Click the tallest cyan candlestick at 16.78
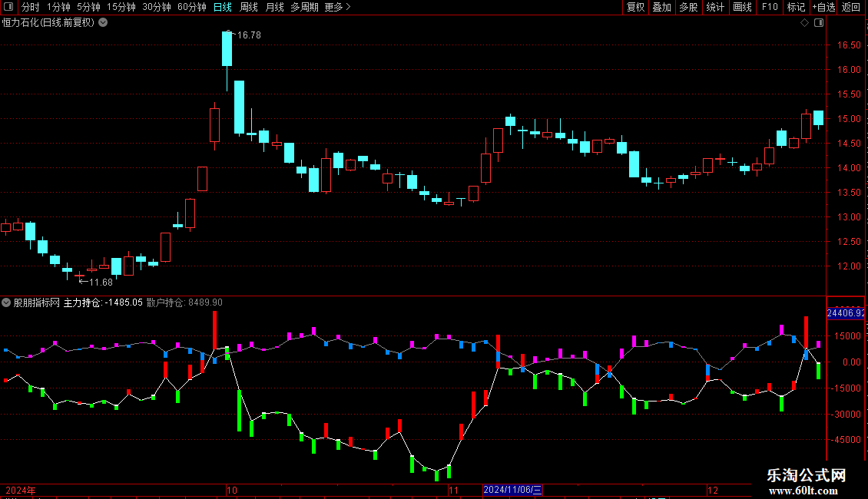 coord(227,48)
